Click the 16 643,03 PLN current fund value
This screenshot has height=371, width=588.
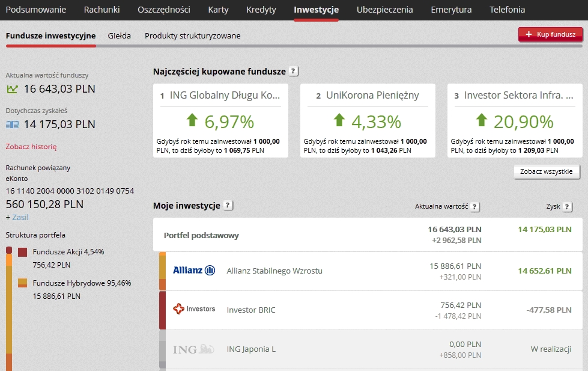pyautogui.click(x=59, y=89)
